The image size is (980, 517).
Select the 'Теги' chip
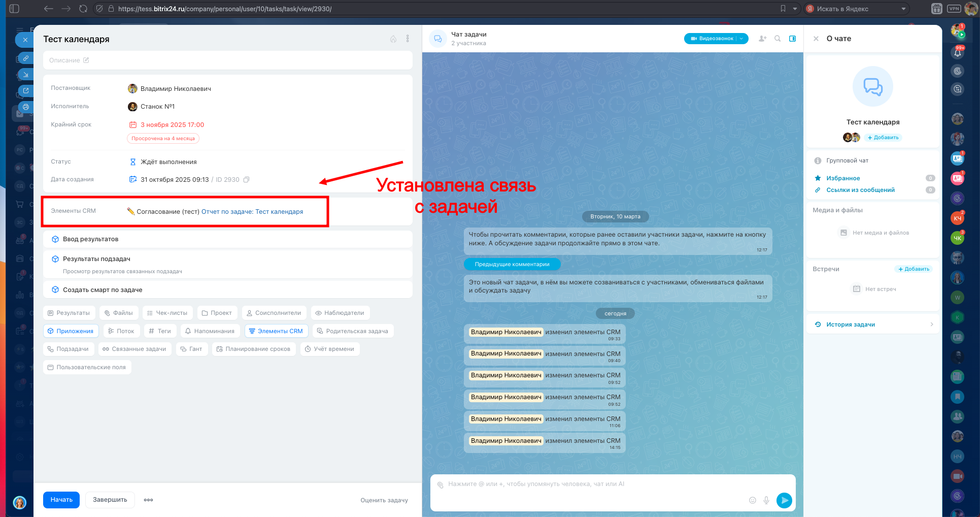point(160,331)
